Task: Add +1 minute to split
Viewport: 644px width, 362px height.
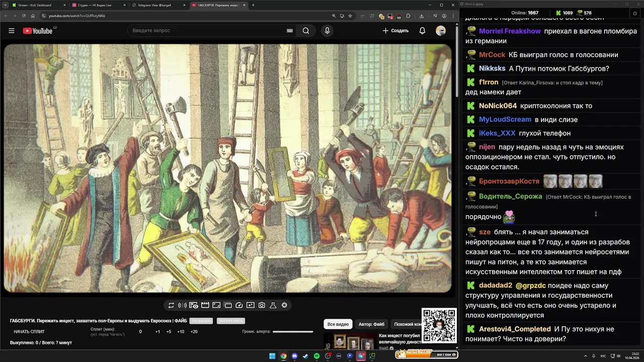Action: click(157, 332)
